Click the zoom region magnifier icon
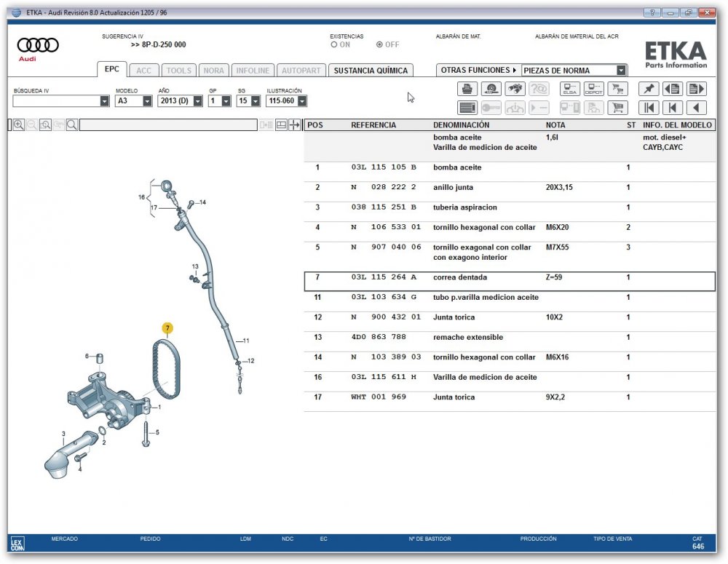 point(45,125)
